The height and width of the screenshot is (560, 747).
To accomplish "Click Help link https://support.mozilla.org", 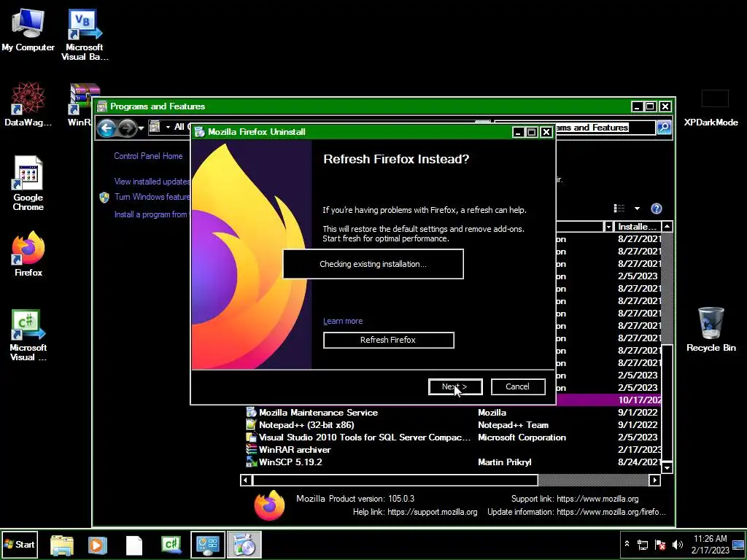I will (x=432, y=512).
